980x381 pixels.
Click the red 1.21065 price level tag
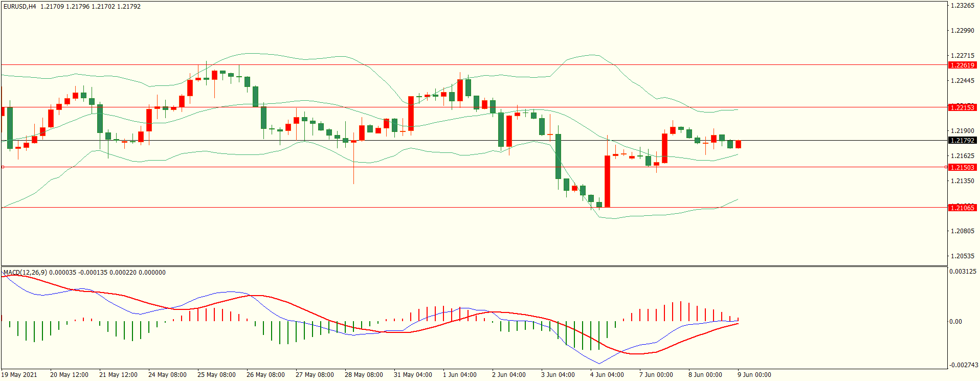click(x=962, y=208)
